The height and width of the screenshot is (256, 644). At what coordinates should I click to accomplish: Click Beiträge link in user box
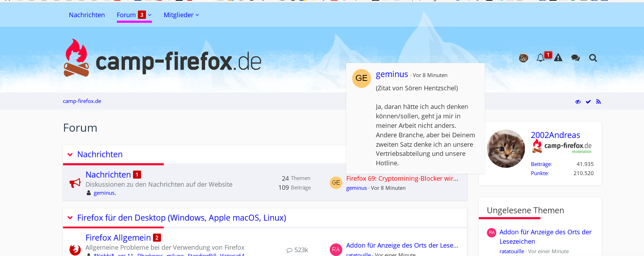(x=541, y=164)
